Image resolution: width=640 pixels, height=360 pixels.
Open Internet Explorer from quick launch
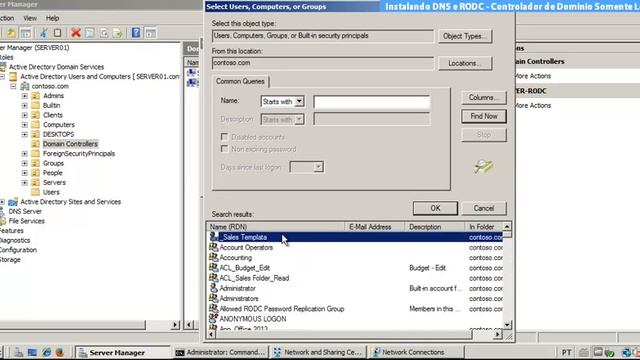[47, 352]
